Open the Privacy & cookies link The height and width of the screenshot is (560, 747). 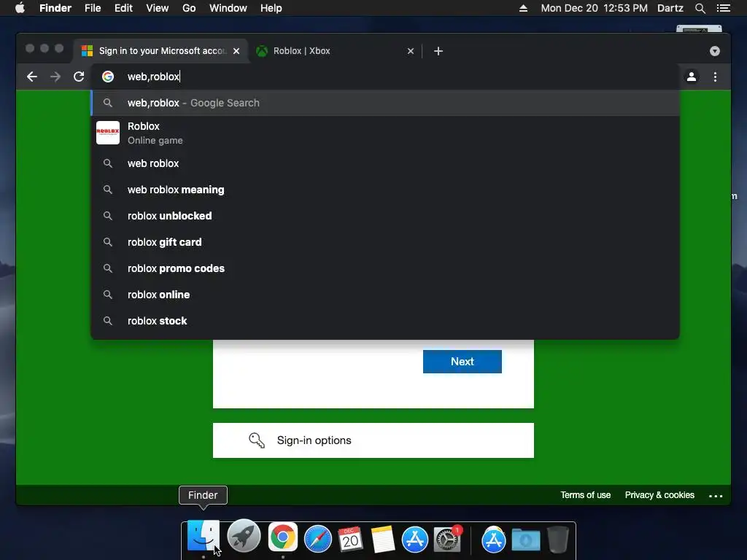659,495
